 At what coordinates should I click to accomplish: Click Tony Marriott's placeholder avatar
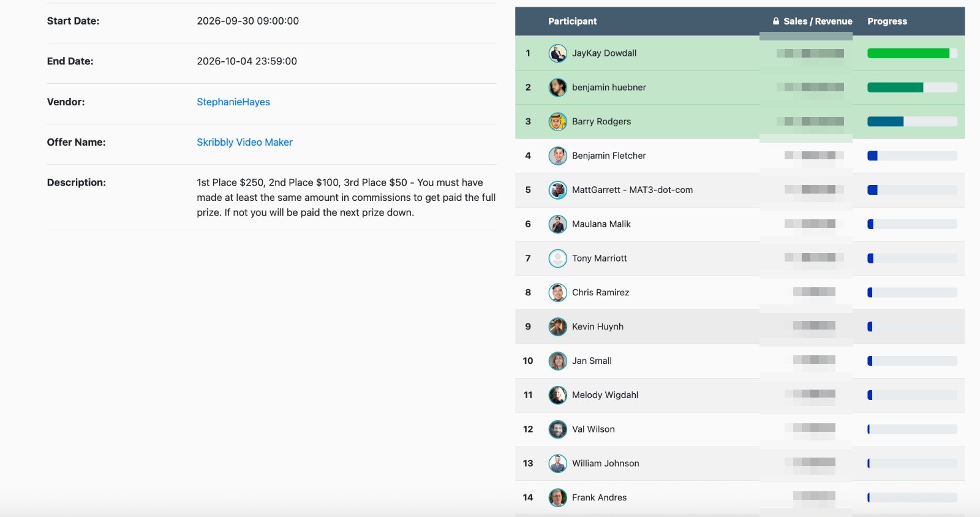(x=557, y=258)
